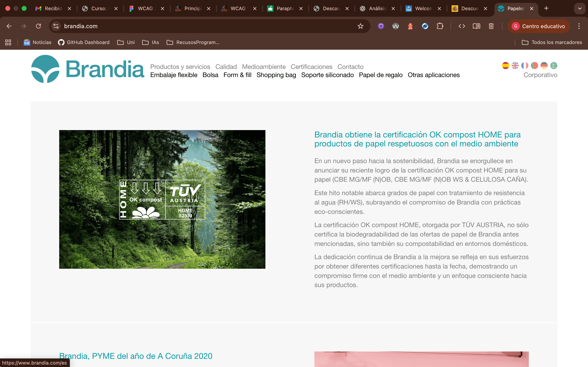Click the trash can toolbar icon

[x=491, y=26]
